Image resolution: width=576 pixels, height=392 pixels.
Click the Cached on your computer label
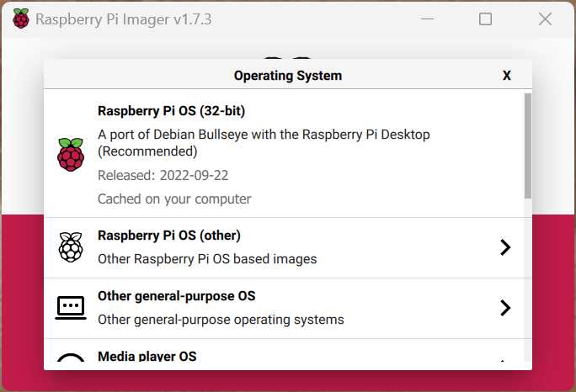(x=174, y=199)
